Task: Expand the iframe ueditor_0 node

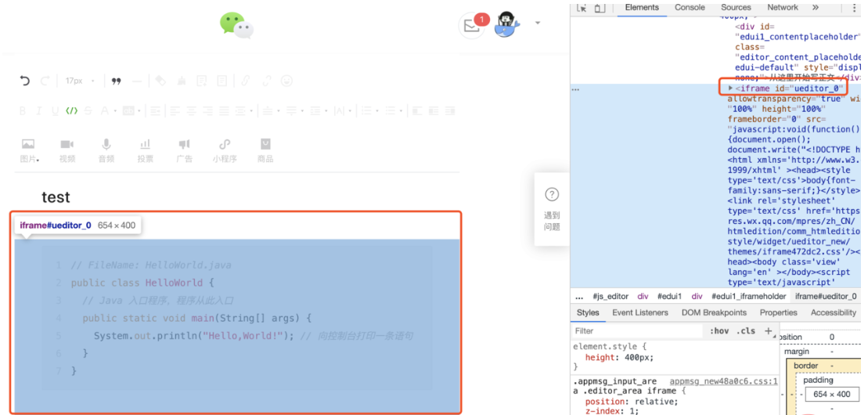Action: [731, 88]
